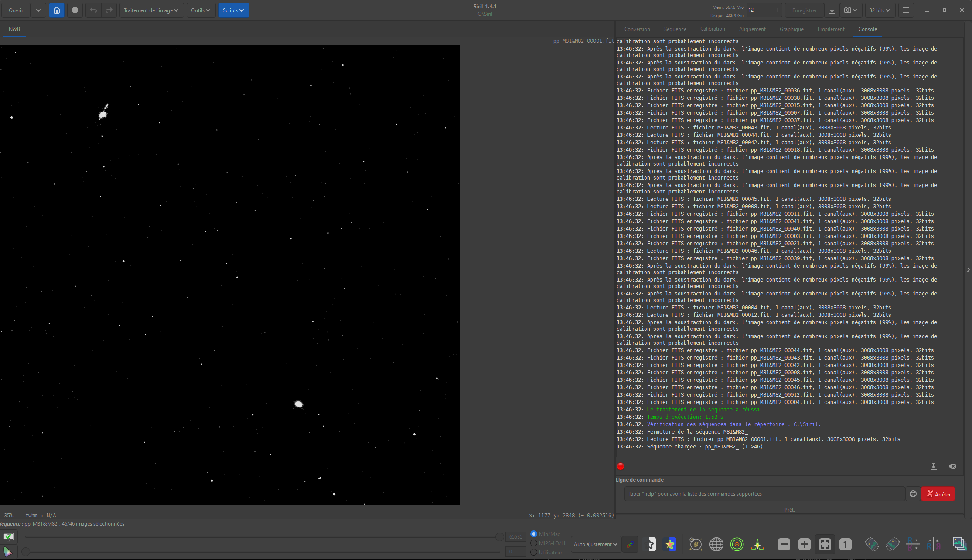972x560 pixels.
Task: Select the Min/Max radio button
Action: coord(534,534)
